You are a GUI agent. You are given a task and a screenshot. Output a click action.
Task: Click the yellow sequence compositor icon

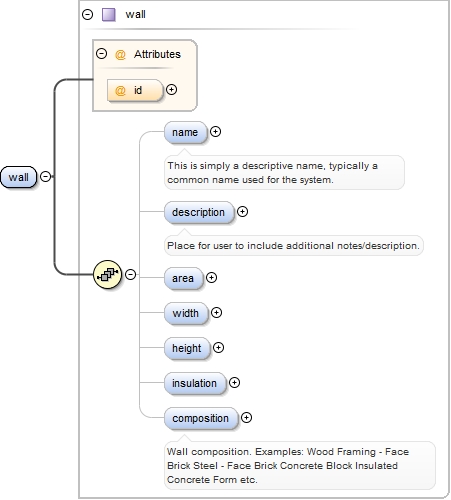click(107, 275)
